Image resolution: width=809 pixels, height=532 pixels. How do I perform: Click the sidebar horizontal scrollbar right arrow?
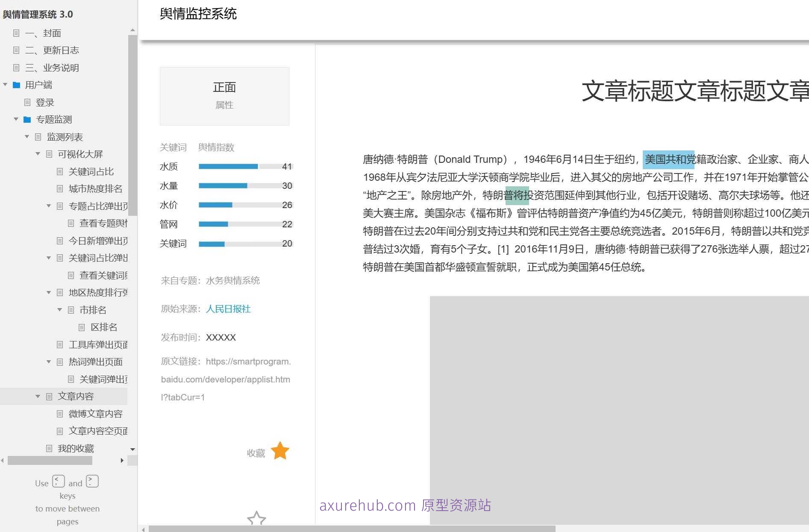point(122,460)
